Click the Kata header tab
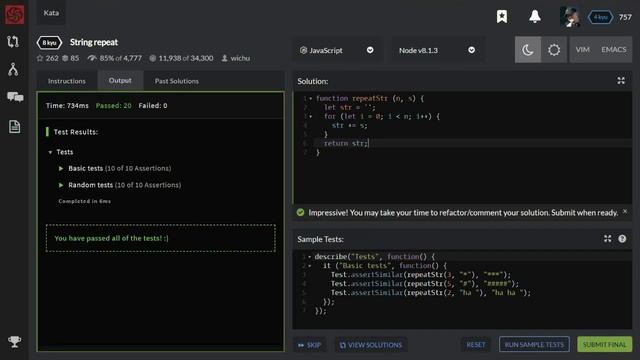The image size is (640, 360). [51, 13]
